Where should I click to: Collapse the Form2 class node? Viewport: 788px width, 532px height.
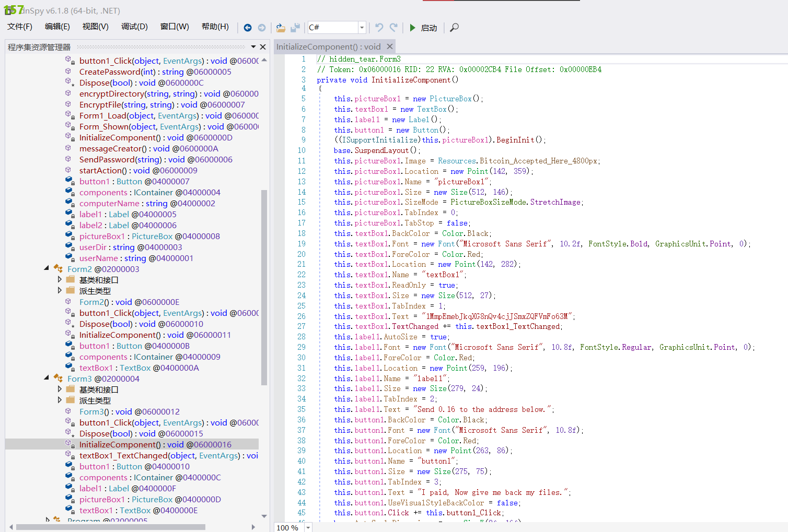tap(47, 268)
